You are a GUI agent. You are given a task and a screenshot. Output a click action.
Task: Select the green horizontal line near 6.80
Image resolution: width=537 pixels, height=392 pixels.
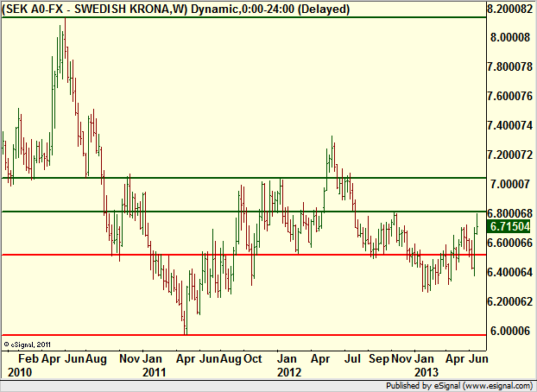[243, 212]
